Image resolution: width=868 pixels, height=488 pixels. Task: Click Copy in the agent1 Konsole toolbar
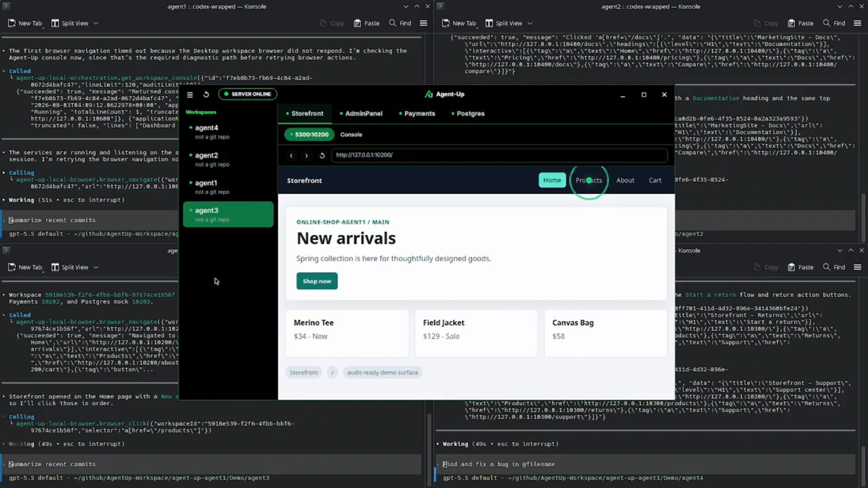click(x=332, y=23)
